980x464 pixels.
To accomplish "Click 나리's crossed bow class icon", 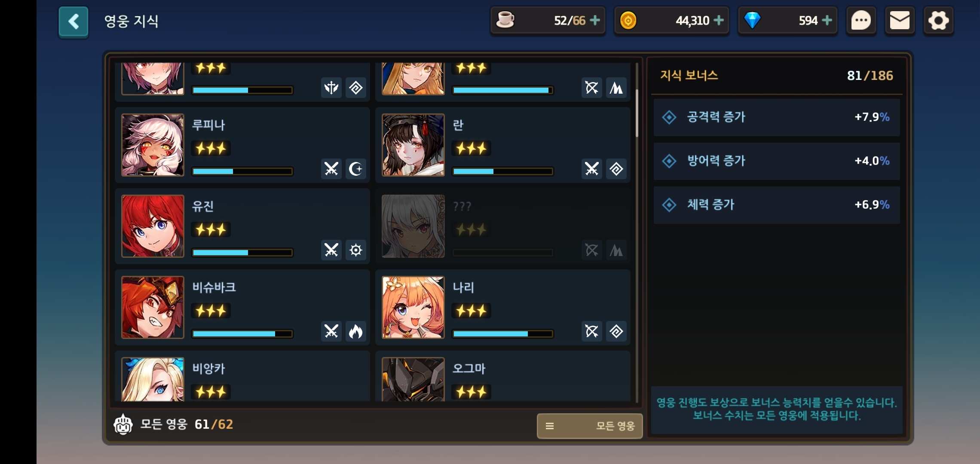I will pyautogui.click(x=592, y=331).
